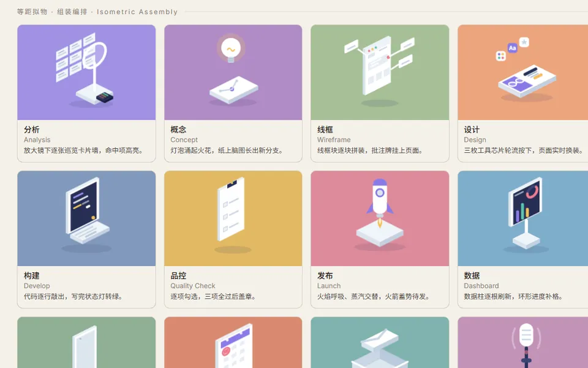The image size is (588, 368).
Task: Click the description "数据柱逐根刷新，环形进度补格。"
Action: (515, 296)
